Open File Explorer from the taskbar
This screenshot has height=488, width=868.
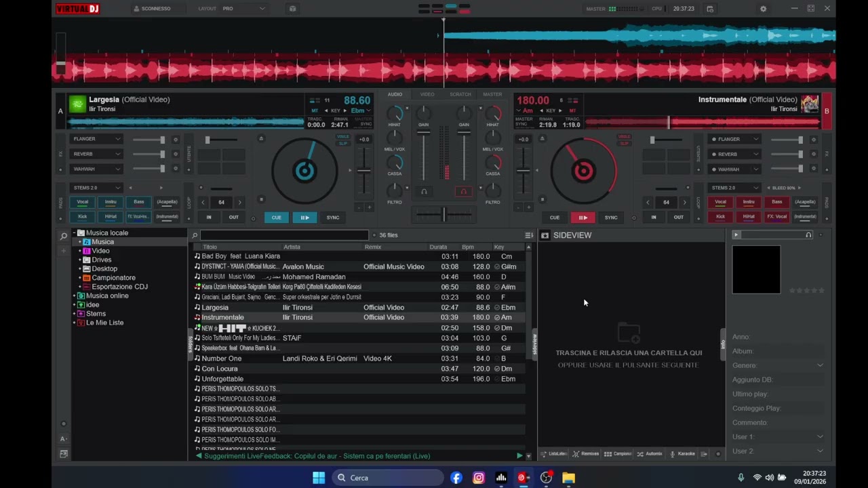[568, 478]
